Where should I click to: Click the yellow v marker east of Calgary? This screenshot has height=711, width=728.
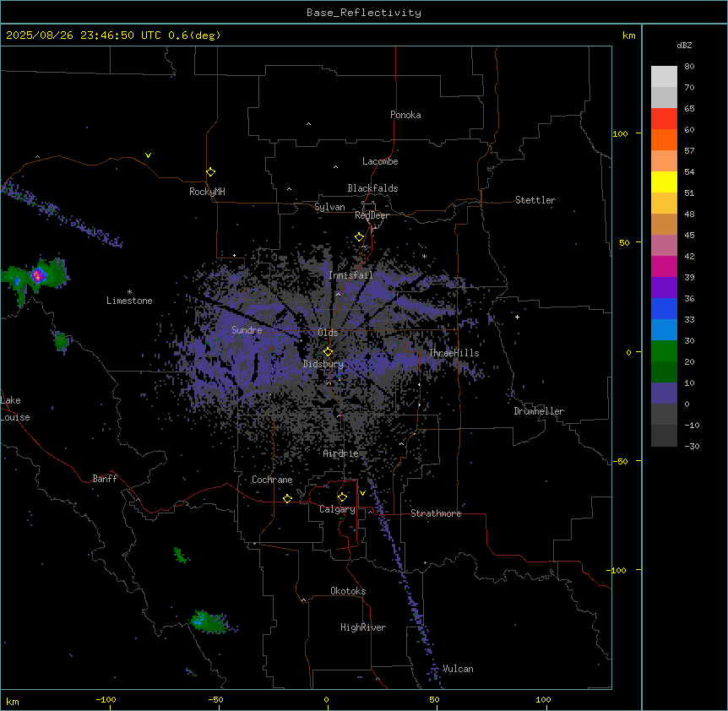(362, 493)
